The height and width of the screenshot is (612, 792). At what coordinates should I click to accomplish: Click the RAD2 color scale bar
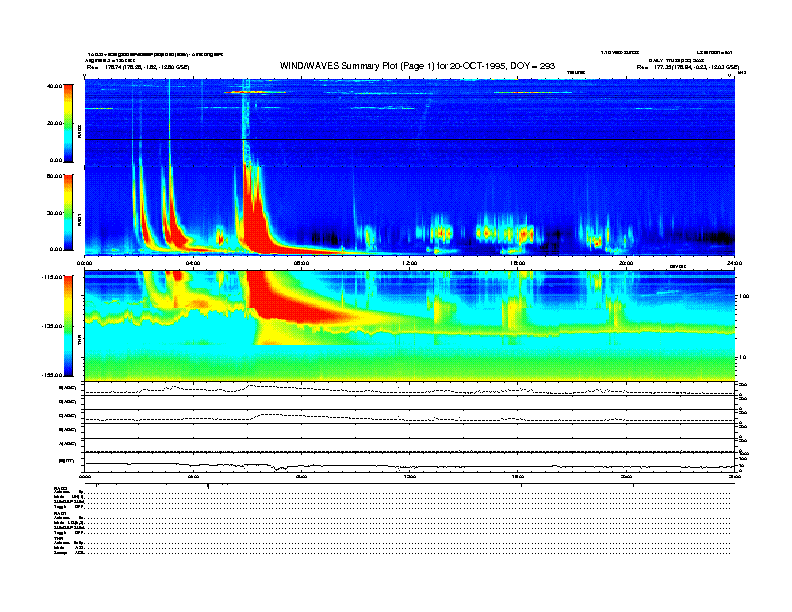(x=68, y=123)
